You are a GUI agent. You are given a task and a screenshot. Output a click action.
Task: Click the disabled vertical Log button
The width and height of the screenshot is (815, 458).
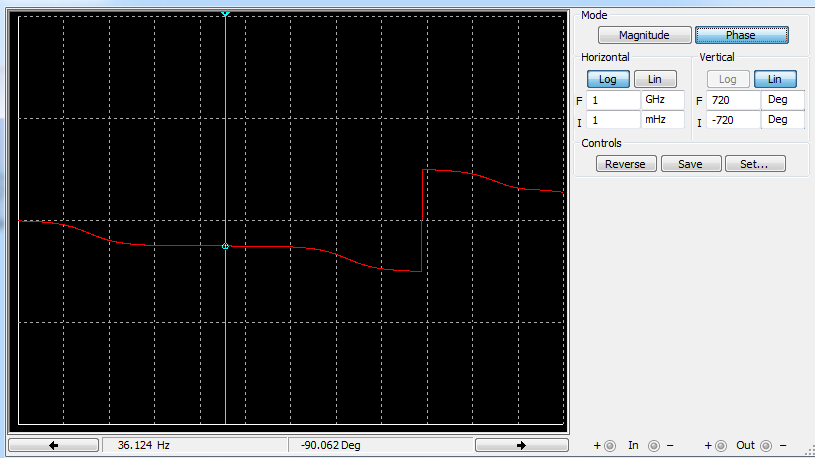728,79
